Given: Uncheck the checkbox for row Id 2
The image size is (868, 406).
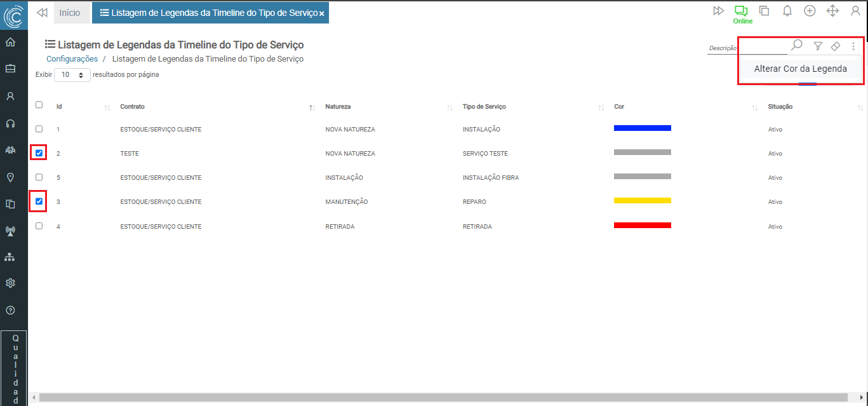Looking at the screenshot, I should (x=39, y=153).
